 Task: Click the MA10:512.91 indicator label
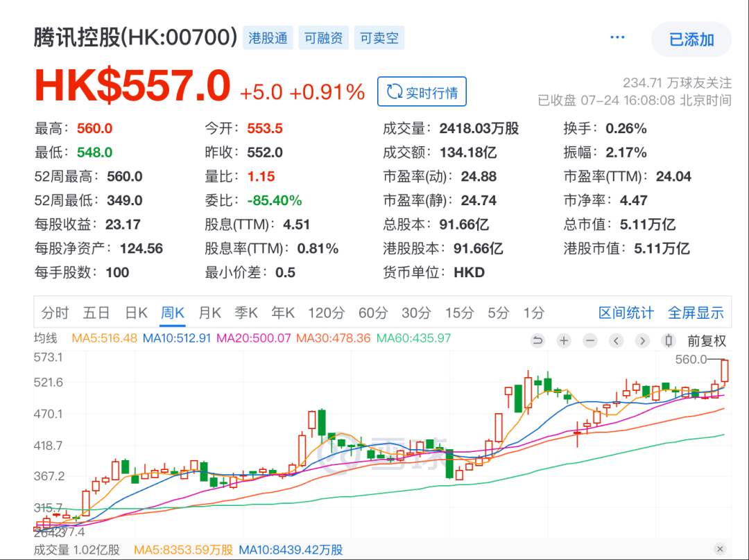coord(177,338)
